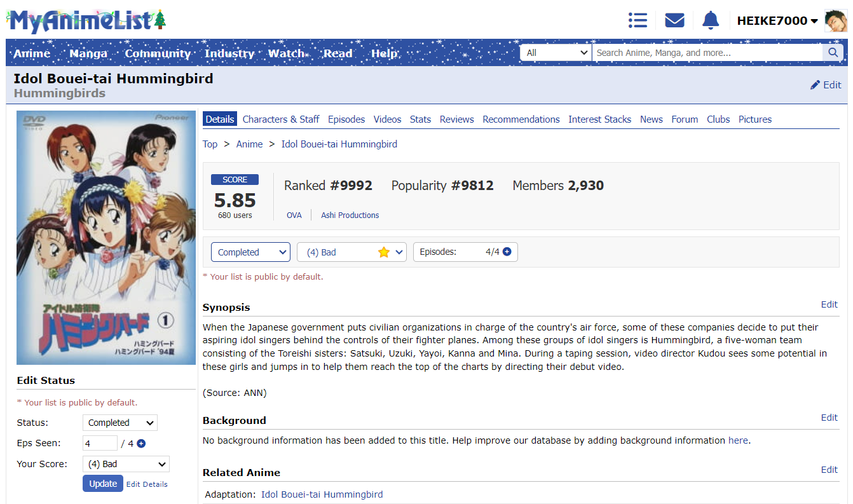Follow the Ashi Productions studio link

(350, 215)
